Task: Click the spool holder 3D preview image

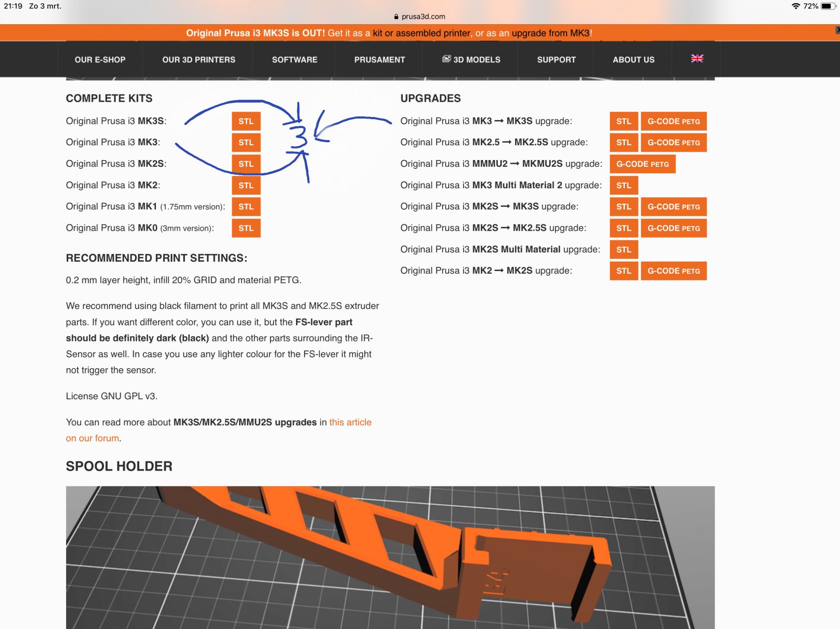Action: (x=390, y=557)
